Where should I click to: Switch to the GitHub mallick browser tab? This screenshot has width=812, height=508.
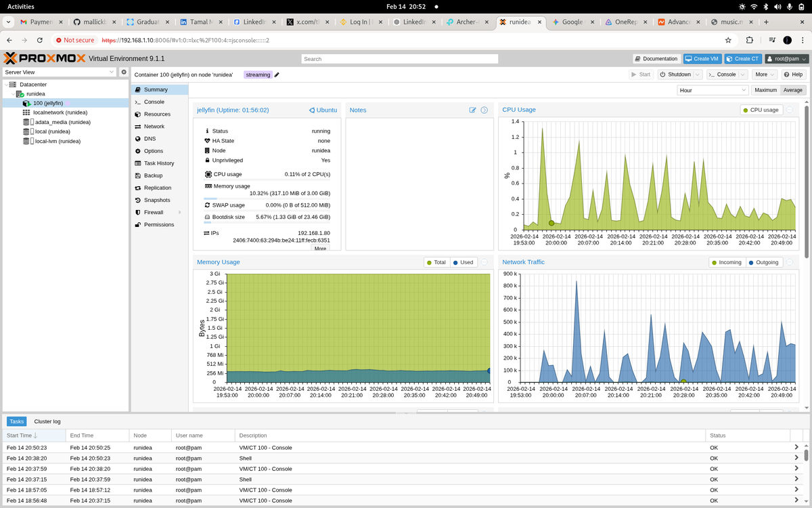tap(96, 22)
